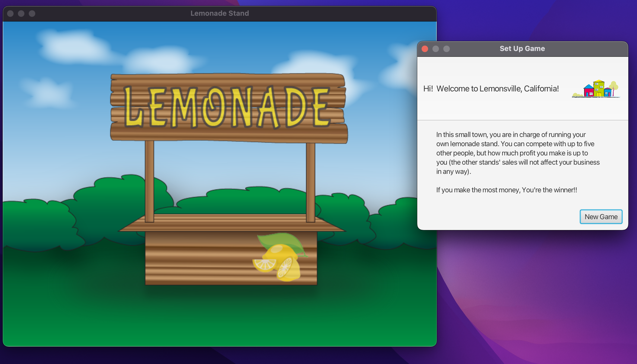This screenshot has width=637, height=364.
Task: Click the "You're the winner" text line
Action: (x=507, y=190)
